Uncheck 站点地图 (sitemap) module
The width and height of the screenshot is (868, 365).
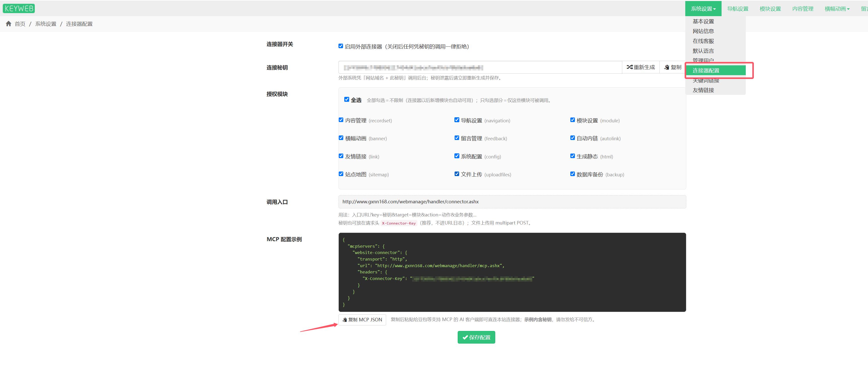[341, 174]
